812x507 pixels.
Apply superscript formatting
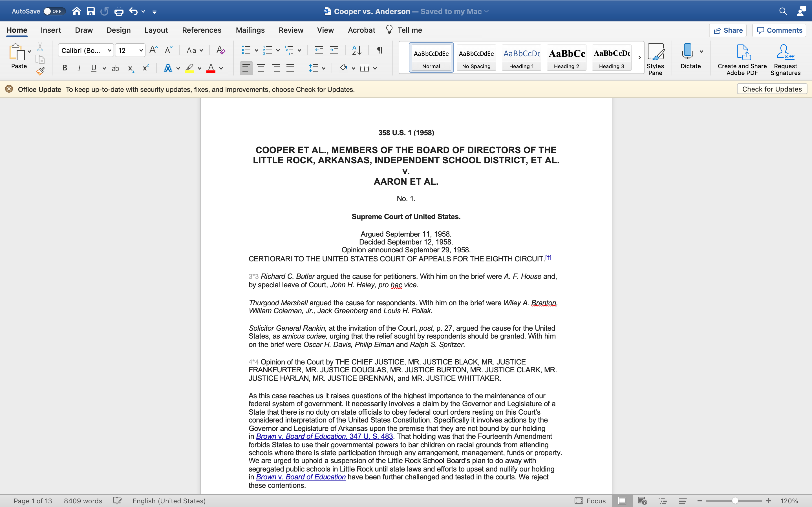click(x=145, y=68)
